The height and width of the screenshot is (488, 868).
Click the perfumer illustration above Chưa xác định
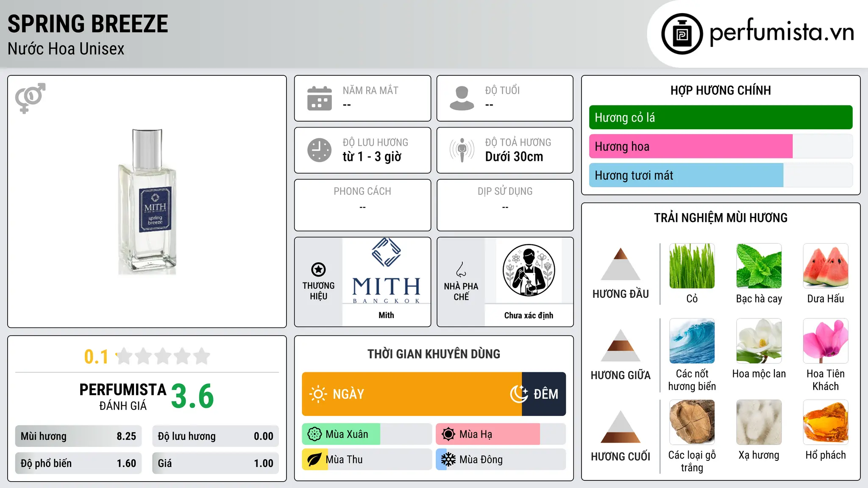click(529, 270)
